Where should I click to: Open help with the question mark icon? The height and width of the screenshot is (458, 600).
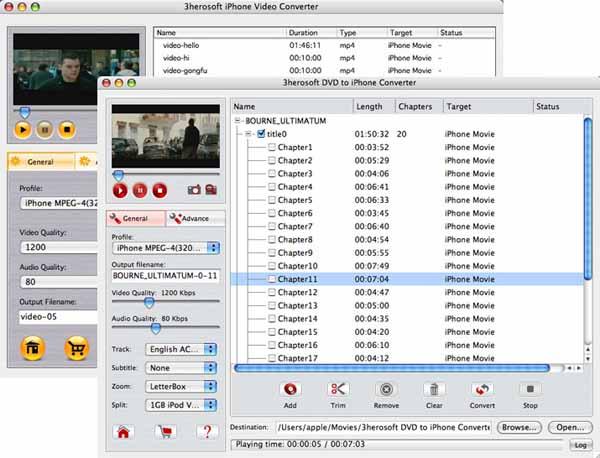point(207,432)
